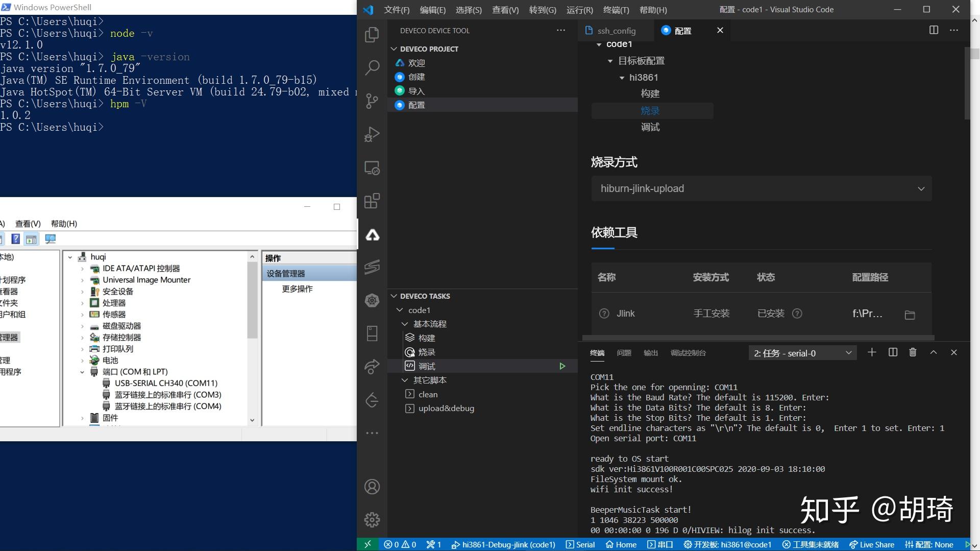Click Home button in status bar
Screen dimensions: 980x551
pos(621,544)
